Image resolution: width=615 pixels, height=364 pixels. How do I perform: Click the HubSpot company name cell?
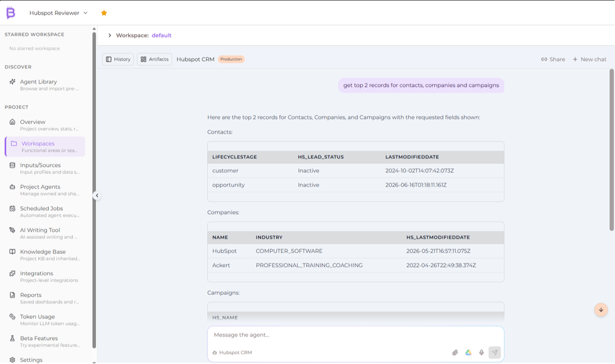click(224, 251)
